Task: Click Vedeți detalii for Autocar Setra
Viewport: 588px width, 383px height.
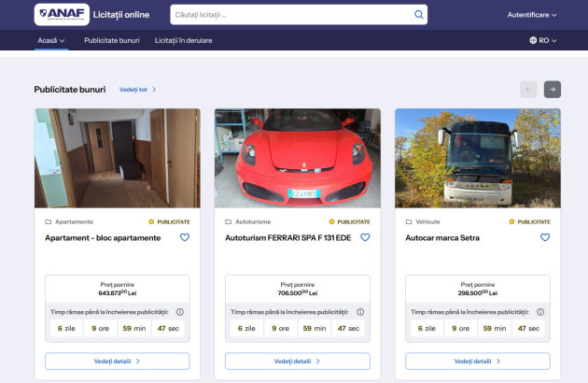Action: 478,362
